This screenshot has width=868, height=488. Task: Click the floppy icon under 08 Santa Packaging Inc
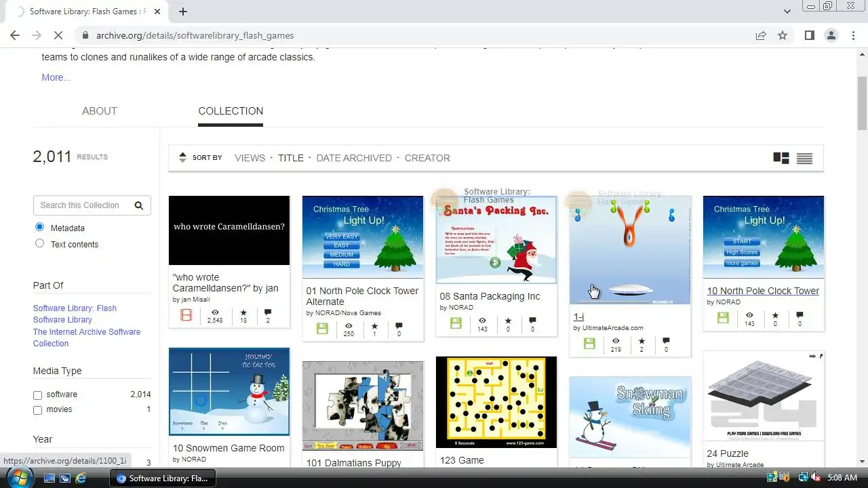[456, 323]
